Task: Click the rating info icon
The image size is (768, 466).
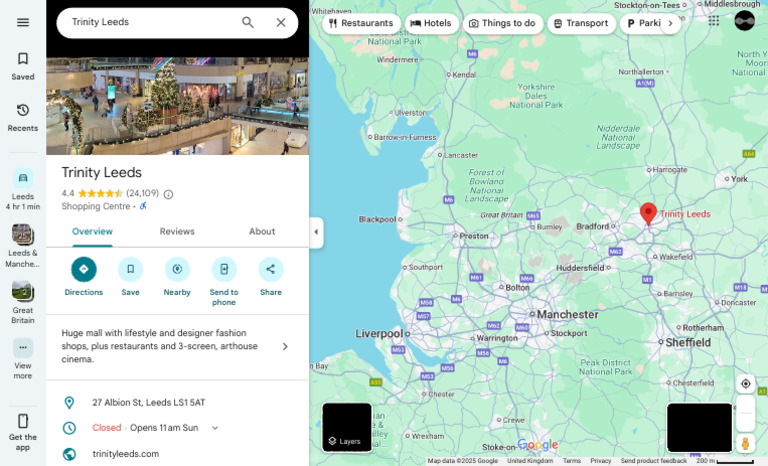Action: (x=168, y=195)
